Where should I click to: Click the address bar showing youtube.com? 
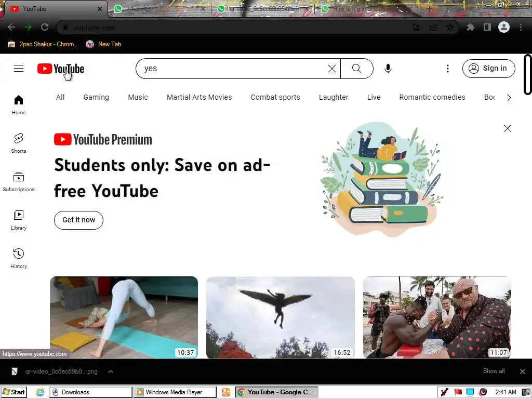coord(234,27)
